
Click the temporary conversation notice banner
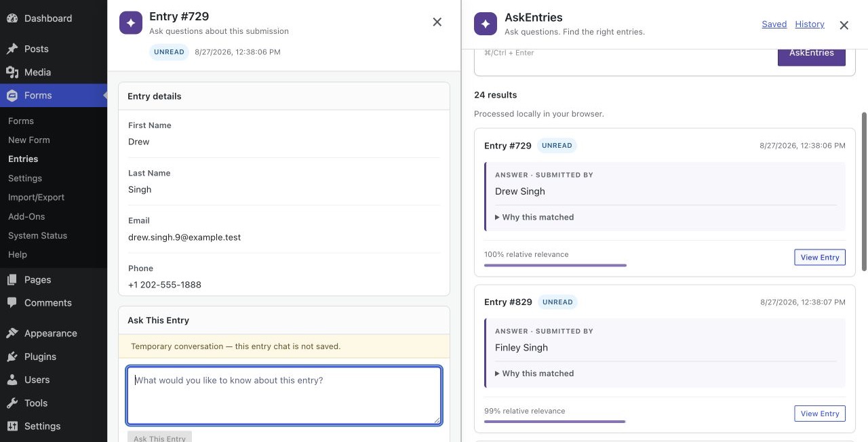click(x=284, y=346)
